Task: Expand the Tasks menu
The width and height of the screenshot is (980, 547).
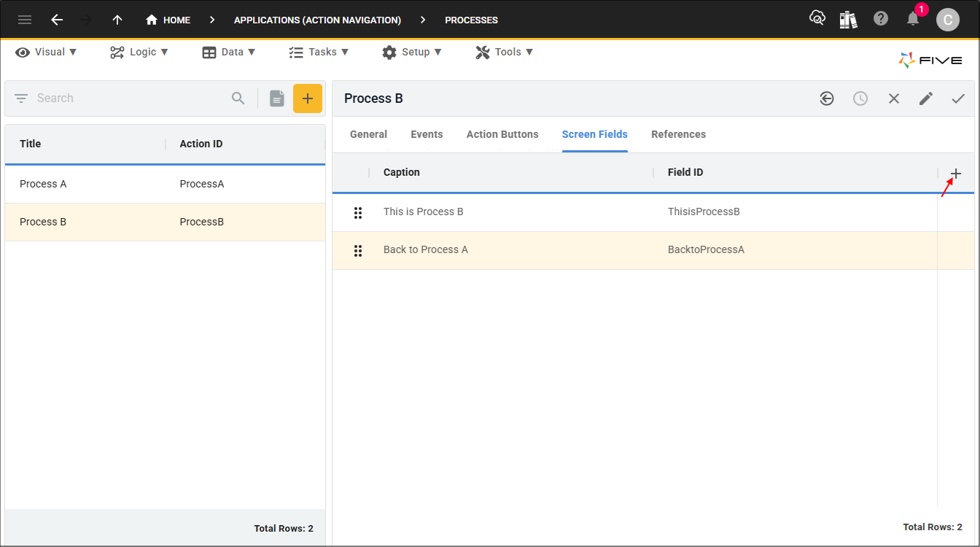Action: point(319,52)
